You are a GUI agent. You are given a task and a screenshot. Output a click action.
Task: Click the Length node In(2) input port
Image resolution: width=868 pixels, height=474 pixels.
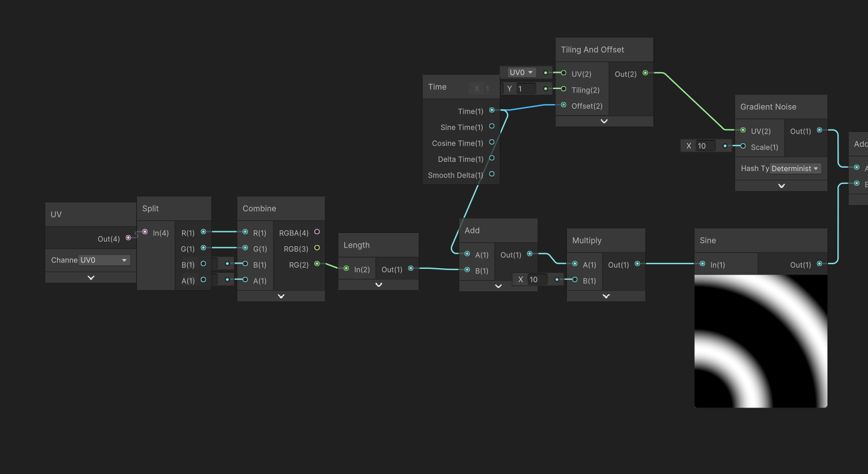346,268
